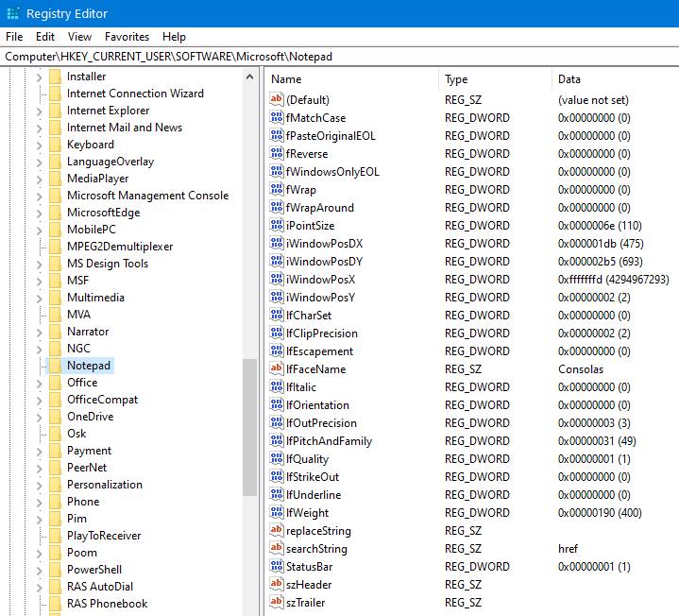Select the fReverse value name
The image size is (679, 616).
tap(307, 154)
